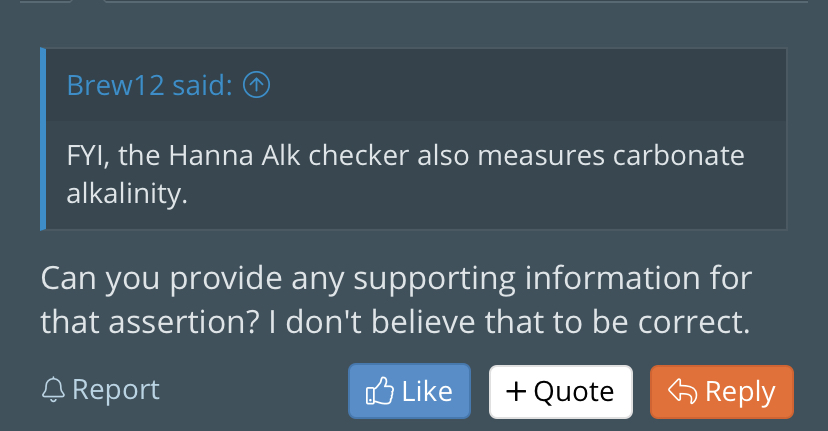This screenshot has height=431, width=828.
Task: Report this post via the Report text
Action: pyautogui.click(x=115, y=390)
